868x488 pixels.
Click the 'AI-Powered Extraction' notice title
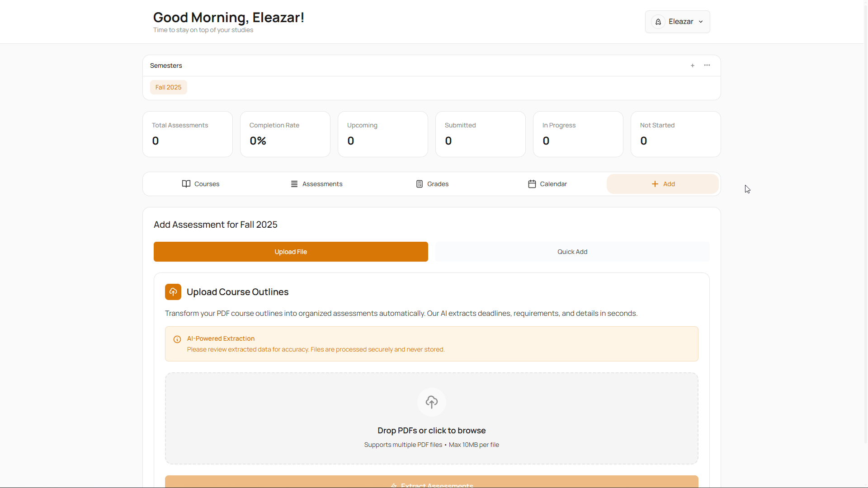(x=221, y=338)
